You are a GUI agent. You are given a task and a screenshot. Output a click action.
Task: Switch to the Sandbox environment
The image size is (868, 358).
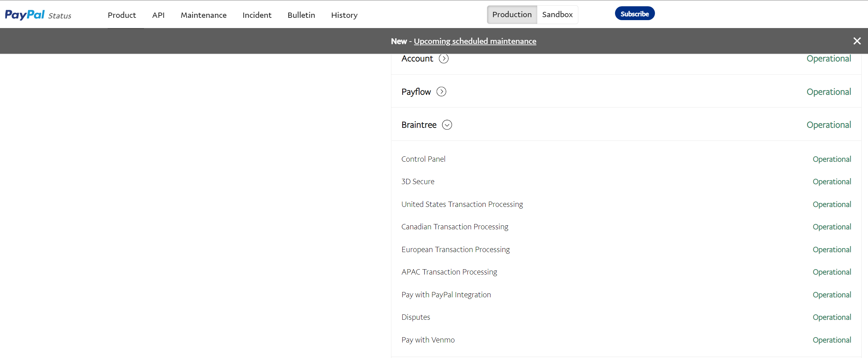557,15
